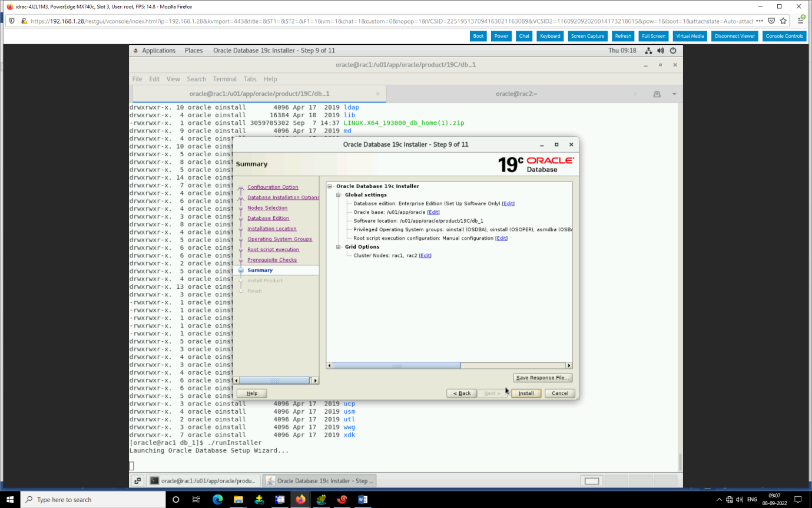Collapse Global settings tree node
This screenshot has width=812, height=508.
click(x=339, y=195)
